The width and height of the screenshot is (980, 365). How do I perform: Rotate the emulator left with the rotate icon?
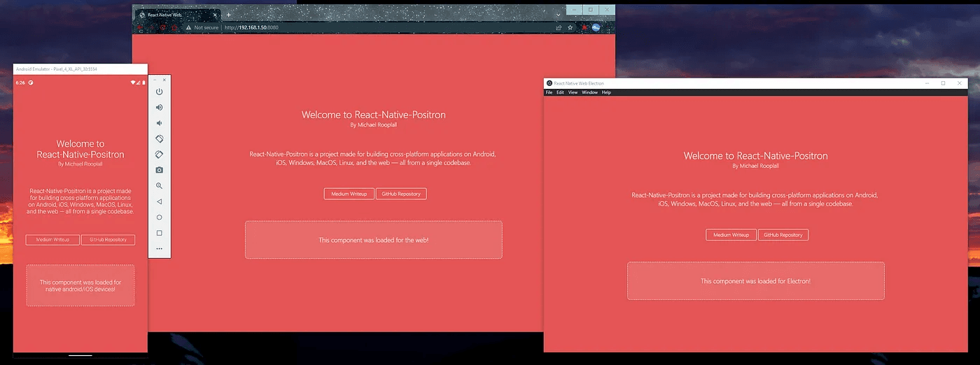tap(160, 138)
